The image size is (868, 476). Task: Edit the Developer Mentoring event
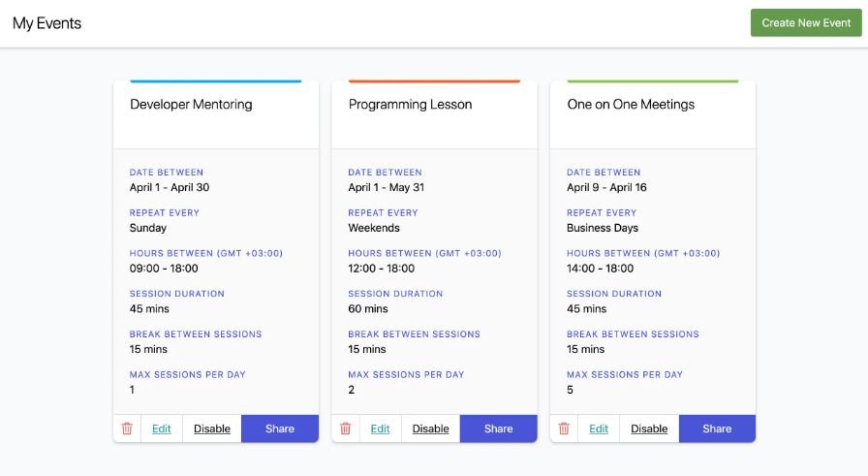click(162, 428)
